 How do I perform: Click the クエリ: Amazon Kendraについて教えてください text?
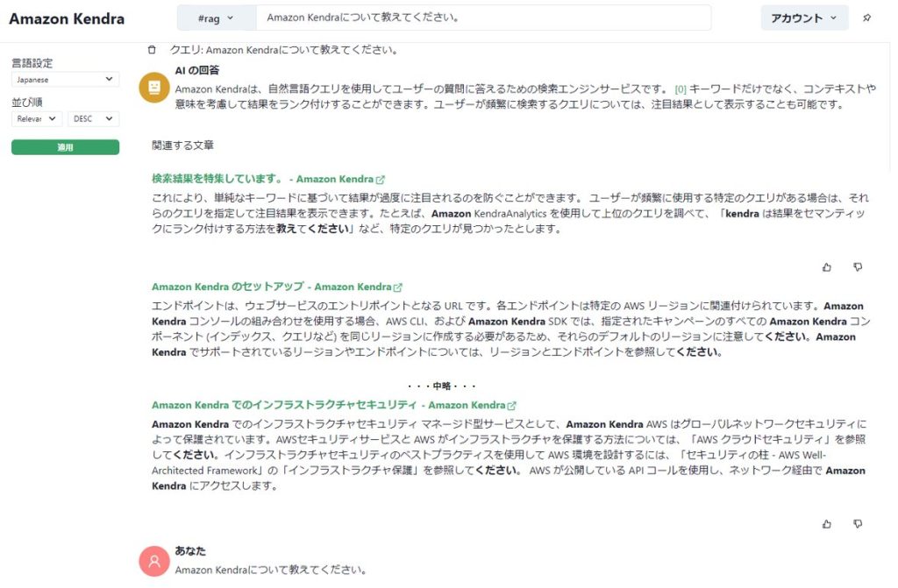click(284, 50)
